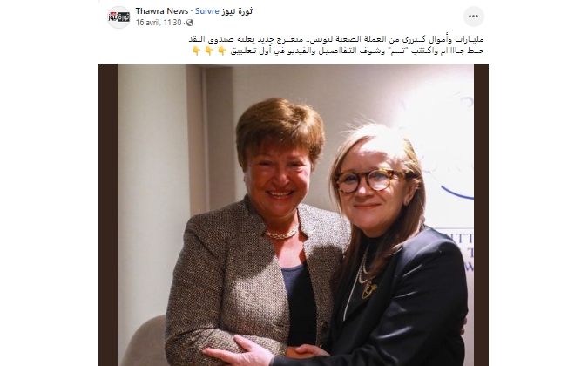
Task: Click the second line of Arabic post text
Action: pyautogui.click(x=338, y=51)
